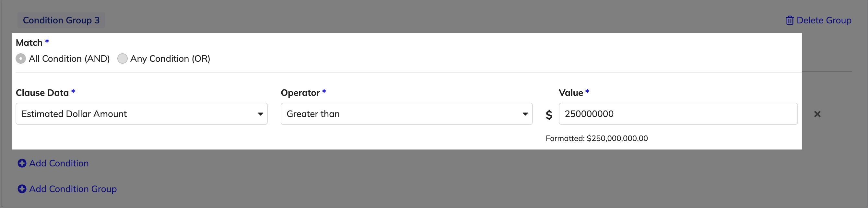Click the 'Any Condition (OR)' label text
The height and width of the screenshot is (208, 868).
point(170,59)
